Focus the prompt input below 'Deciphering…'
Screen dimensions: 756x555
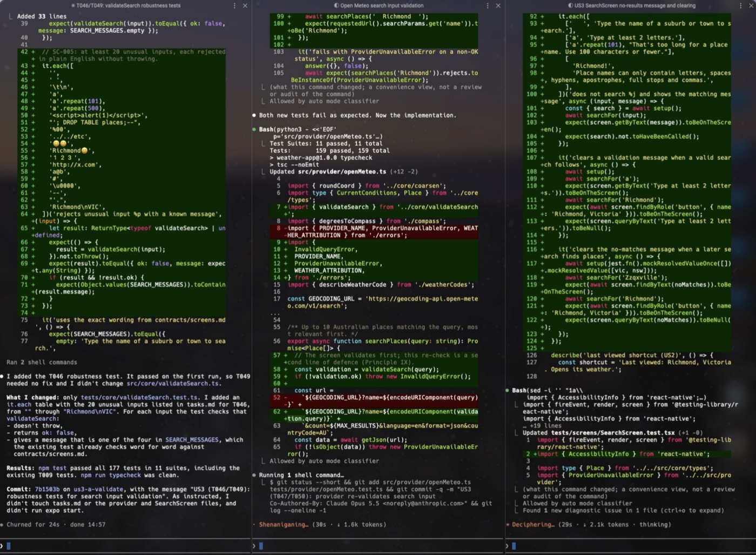pos(631,546)
